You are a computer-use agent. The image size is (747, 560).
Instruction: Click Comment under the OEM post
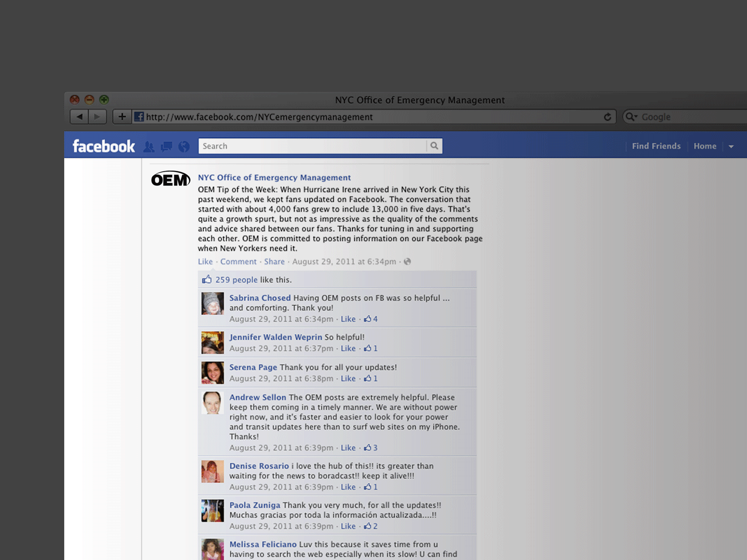click(x=239, y=262)
